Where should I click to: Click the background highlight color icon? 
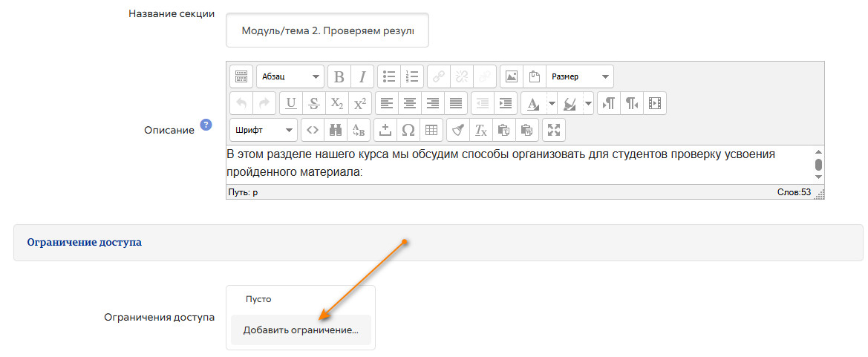tap(570, 103)
